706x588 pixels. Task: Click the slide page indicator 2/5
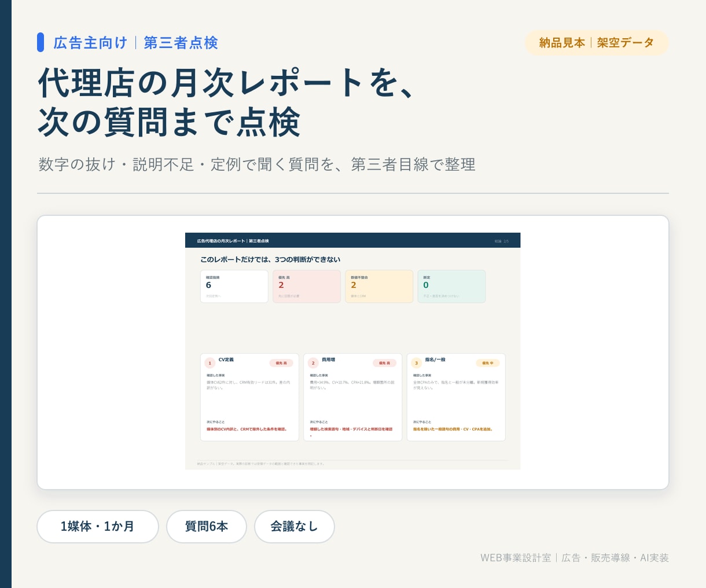[506, 241]
